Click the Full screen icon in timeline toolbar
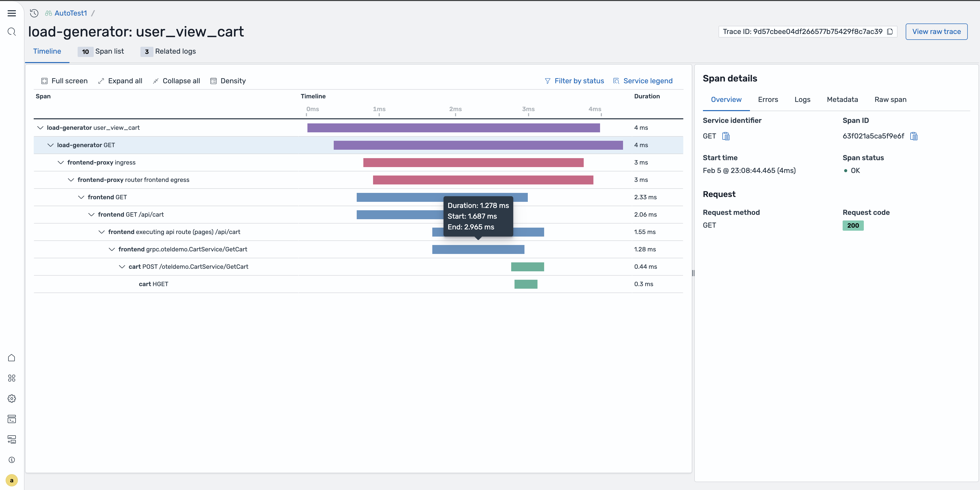The height and width of the screenshot is (490, 980). pyautogui.click(x=44, y=81)
